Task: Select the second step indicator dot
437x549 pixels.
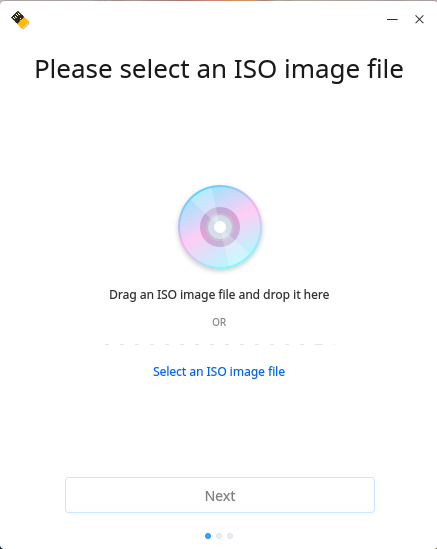Action: pos(219,536)
